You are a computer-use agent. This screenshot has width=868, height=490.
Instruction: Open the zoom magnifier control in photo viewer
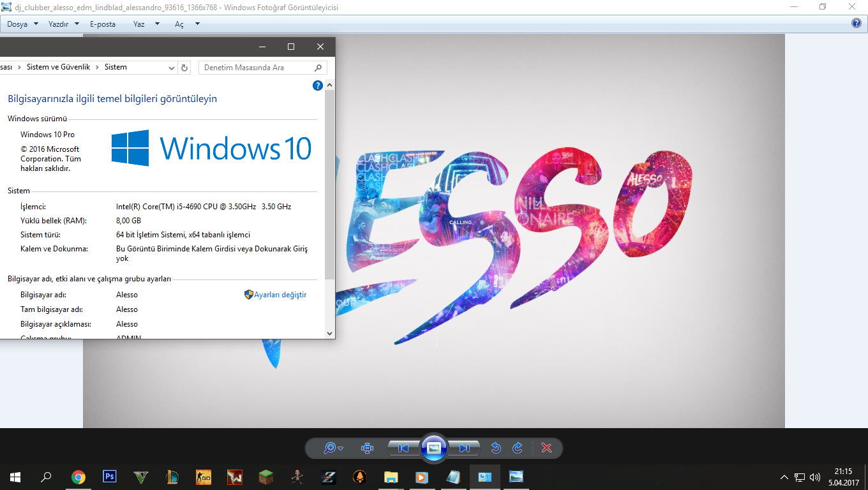click(x=333, y=448)
